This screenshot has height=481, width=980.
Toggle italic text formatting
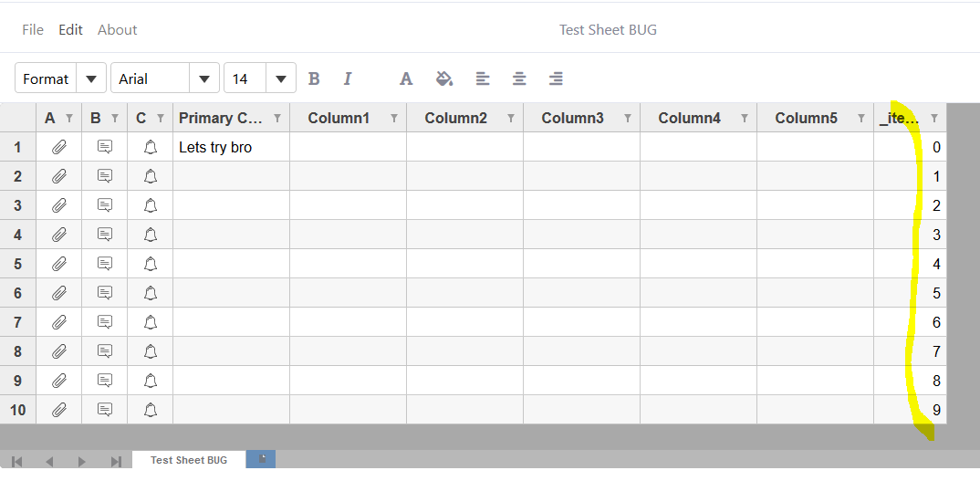click(348, 78)
